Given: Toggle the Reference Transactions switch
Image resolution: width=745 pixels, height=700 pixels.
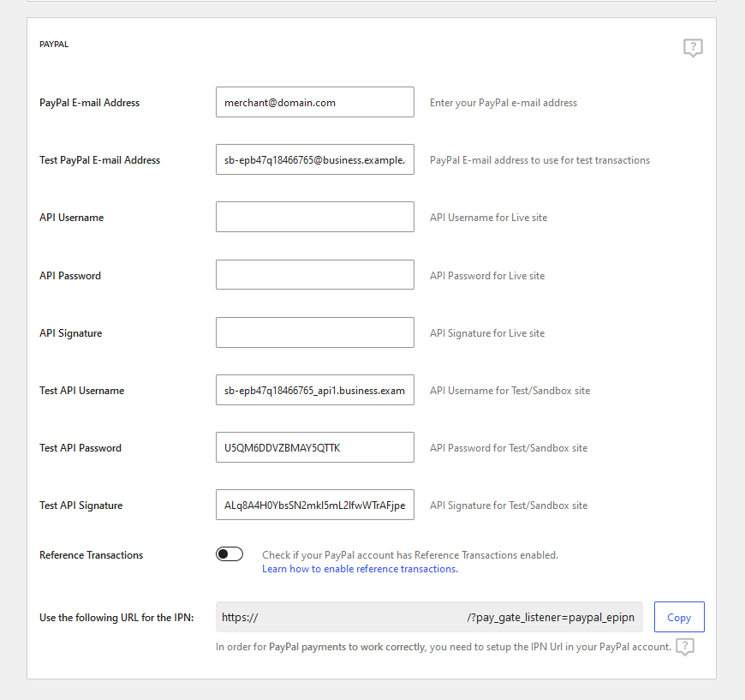Looking at the screenshot, I should [229, 554].
